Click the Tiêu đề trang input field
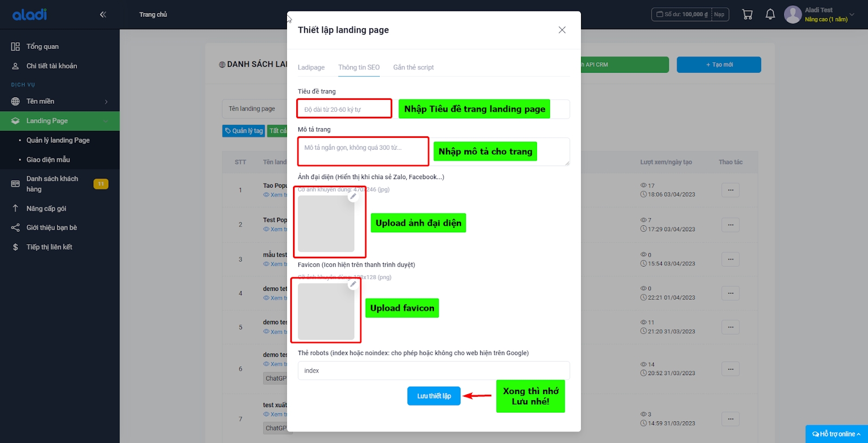Image resolution: width=868 pixels, height=443 pixels. tap(344, 109)
